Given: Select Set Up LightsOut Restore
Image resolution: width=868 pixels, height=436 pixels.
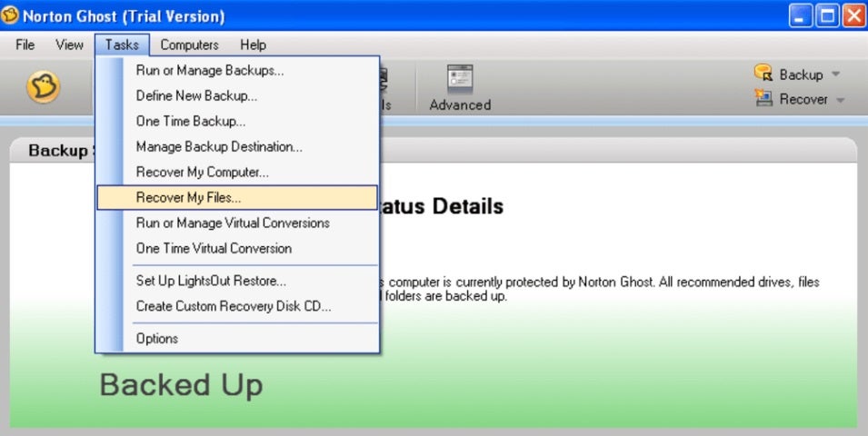Looking at the screenshot, I should point(237,281).
